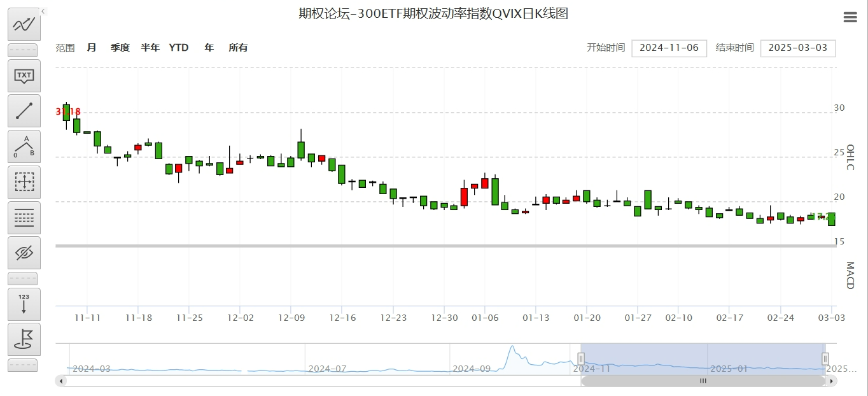Open the indicators tool in the left toolbar
This screenshot has width=868, height=396.
tap(24, 25)
